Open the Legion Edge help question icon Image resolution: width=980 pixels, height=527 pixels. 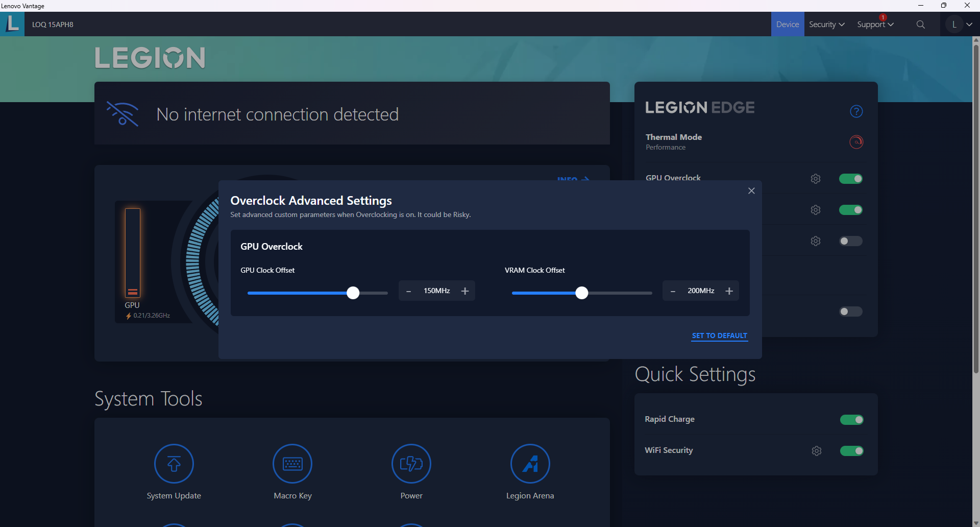pyautogui.click(x=856, y=111)
